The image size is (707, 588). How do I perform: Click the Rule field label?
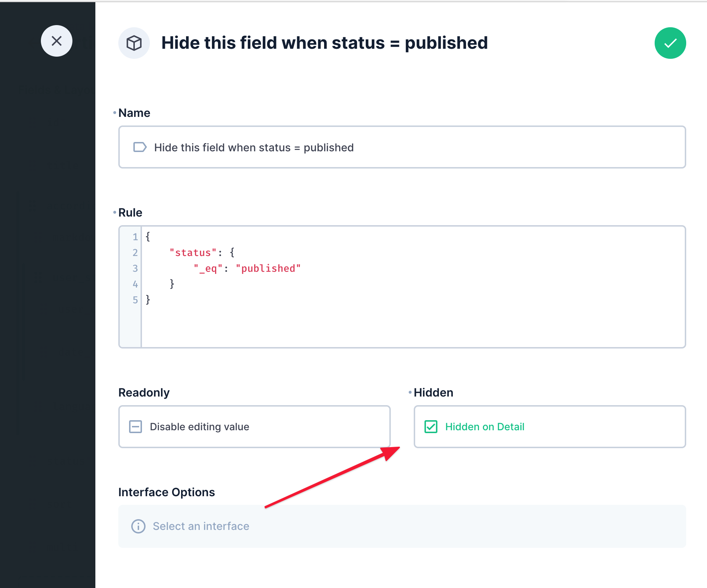[131, 213]
